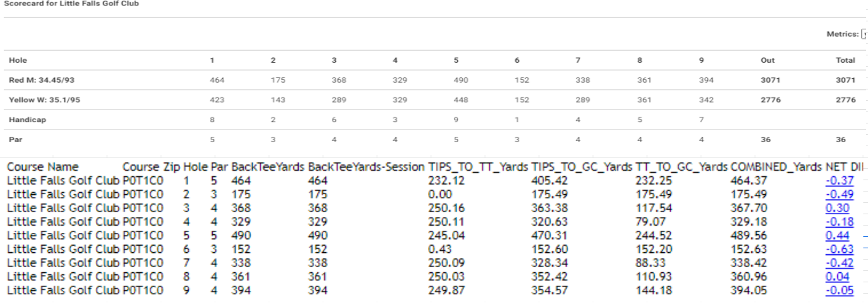Open the -0.49 net difference link
The height and width of the screenshot is (307, 868).
pyautogui.click(x=841, y=194)
